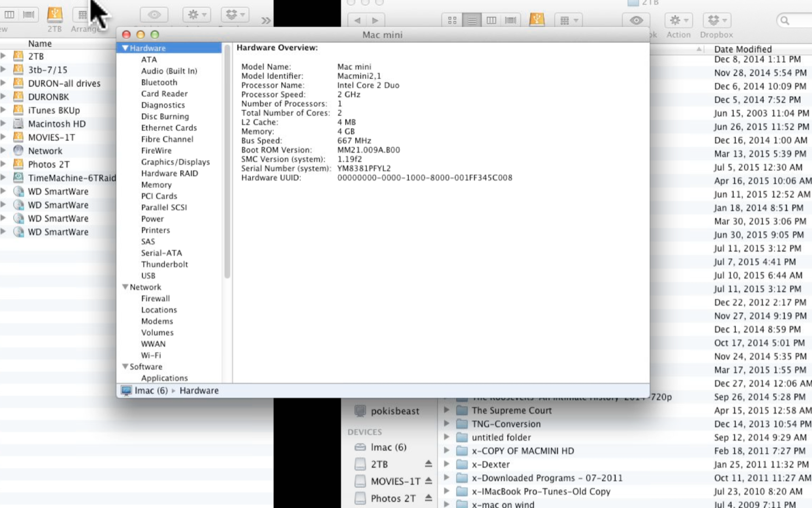Select Audio (Built In) hardware entry

click(x=169, y=71)
